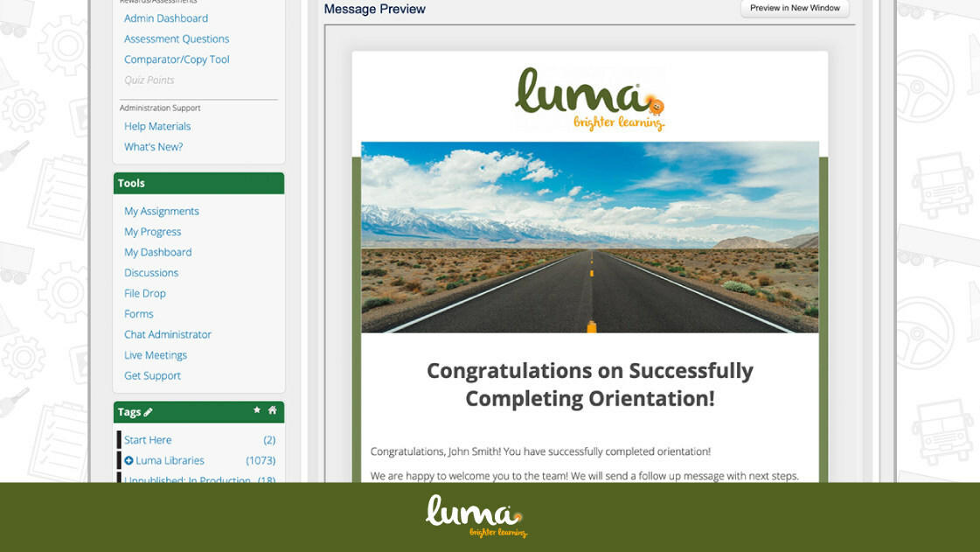Open Chat Administrator

tap(167, 334)
